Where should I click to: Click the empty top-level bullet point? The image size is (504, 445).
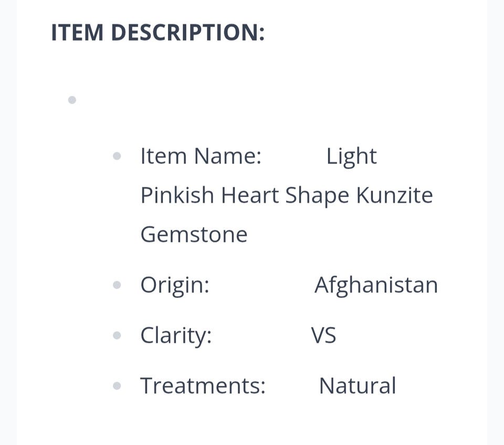coord(72,100)
